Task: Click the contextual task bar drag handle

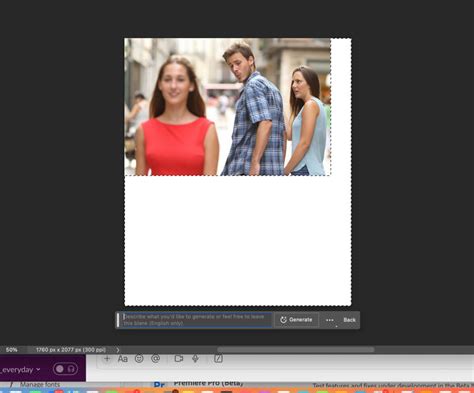Action: (118, 320)
